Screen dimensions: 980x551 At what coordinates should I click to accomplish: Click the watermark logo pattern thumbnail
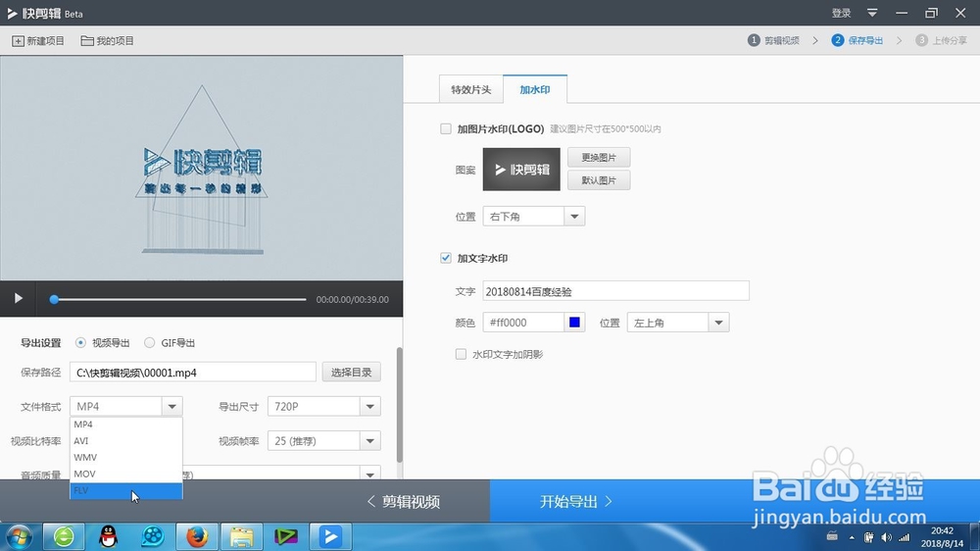tap(521, 169)
